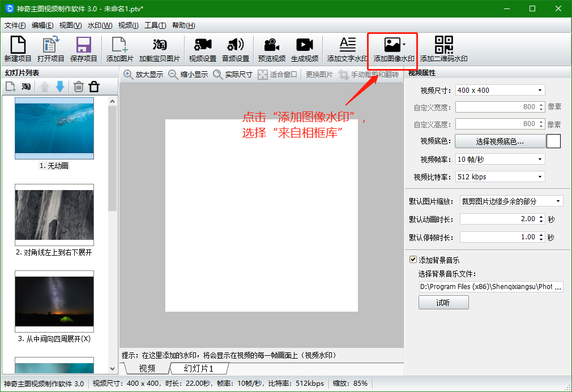Open the 水印(W) menu

[100, 25]
